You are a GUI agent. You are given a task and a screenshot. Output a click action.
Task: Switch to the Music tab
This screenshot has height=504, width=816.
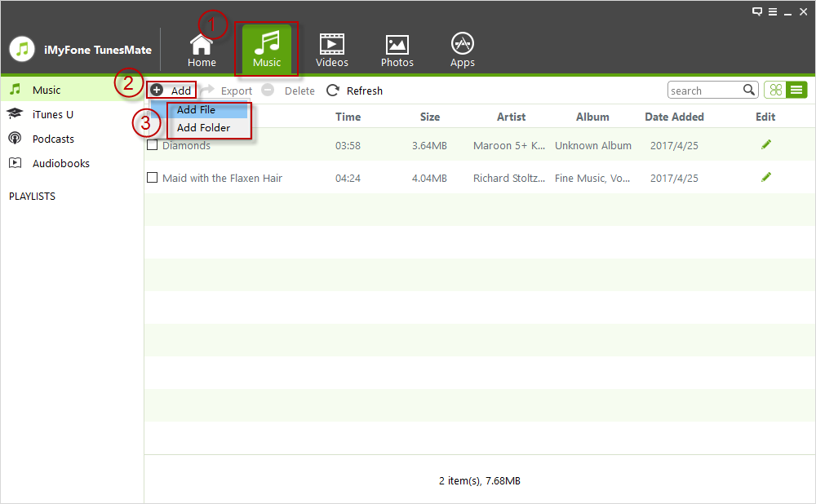click(267, 50)
